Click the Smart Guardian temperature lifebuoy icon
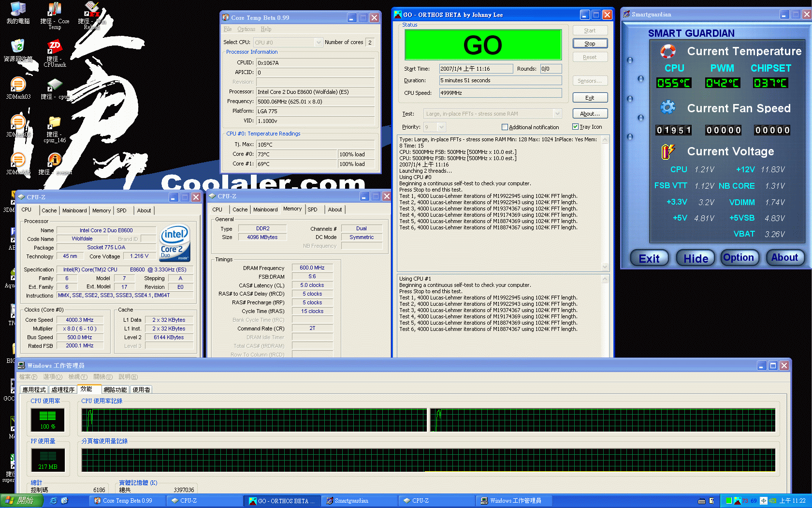812x508 pixels. (x=668, y=51)
